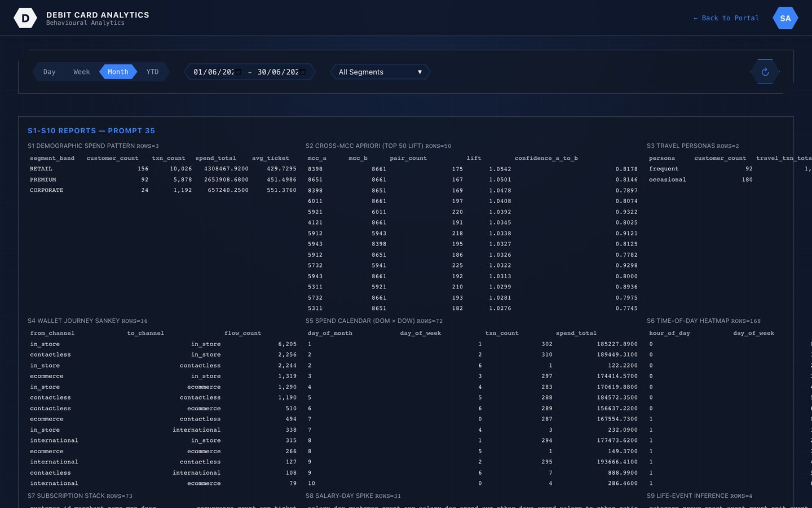Click flow count 6,205
The width and height of the screenshot is (812, 508).
287,344
